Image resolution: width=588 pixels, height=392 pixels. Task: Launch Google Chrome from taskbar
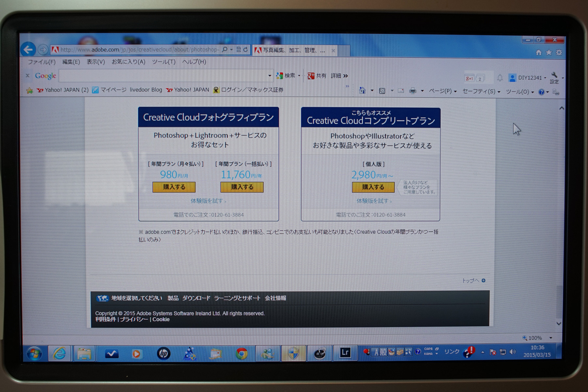(242, 354)
